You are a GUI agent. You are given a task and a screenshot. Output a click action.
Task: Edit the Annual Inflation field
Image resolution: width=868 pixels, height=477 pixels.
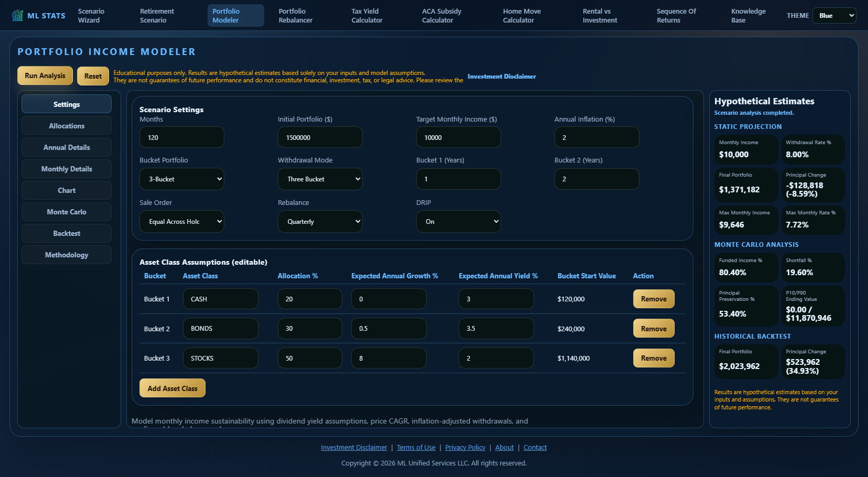coord(597,137)
